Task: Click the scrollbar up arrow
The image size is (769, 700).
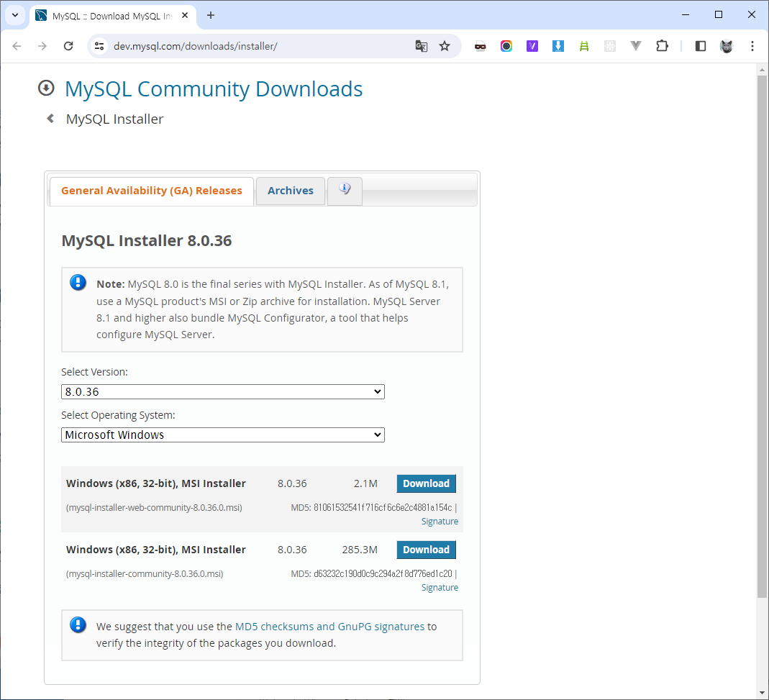Action: (x=762, y=70)
